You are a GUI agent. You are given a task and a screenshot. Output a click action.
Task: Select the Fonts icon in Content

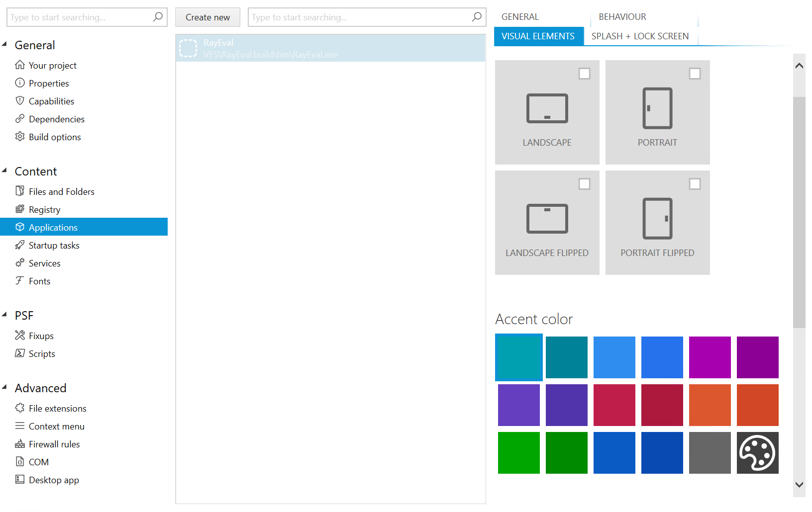click(20, 281)
